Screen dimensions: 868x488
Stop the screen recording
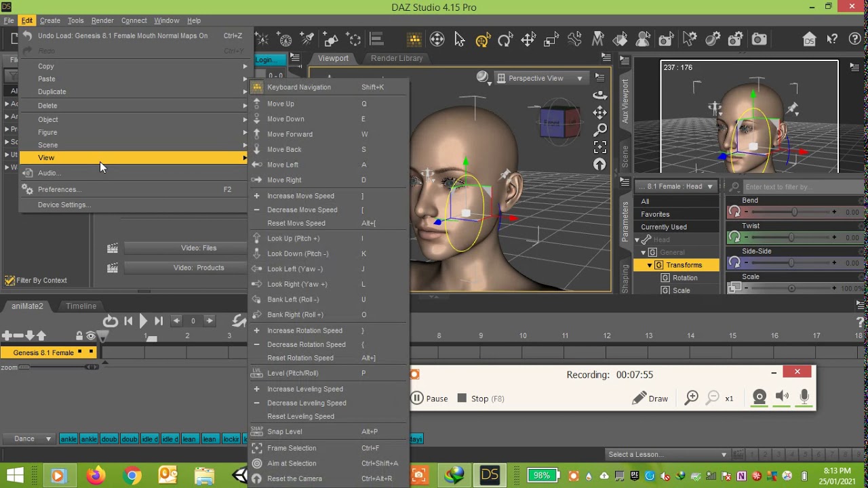coord(481,399)
